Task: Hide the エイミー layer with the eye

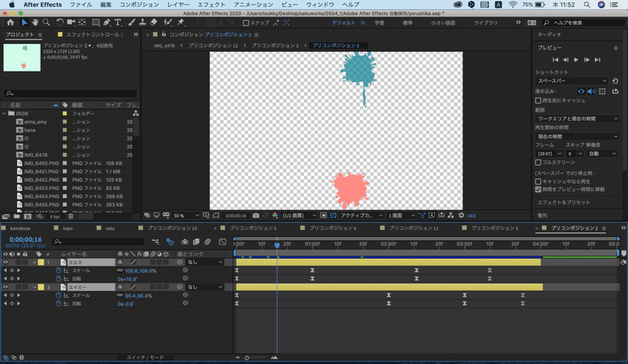Action: pyautogui.click(x=5, y=287)
